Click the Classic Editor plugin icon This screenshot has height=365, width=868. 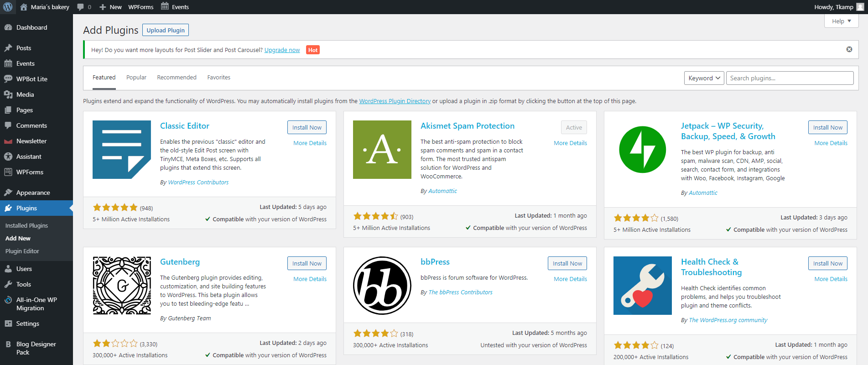[121, 150]
